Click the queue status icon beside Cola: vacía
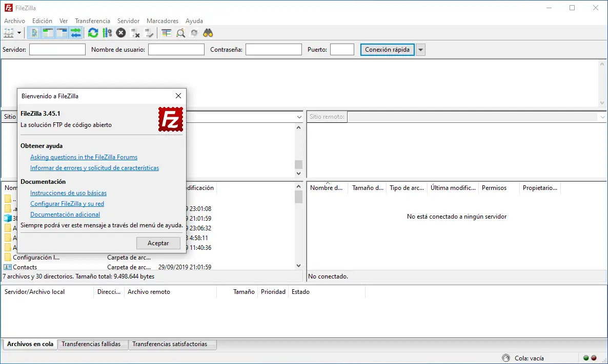Image resolution: width=608 pixels, height=364 pixels. (506, 358)
